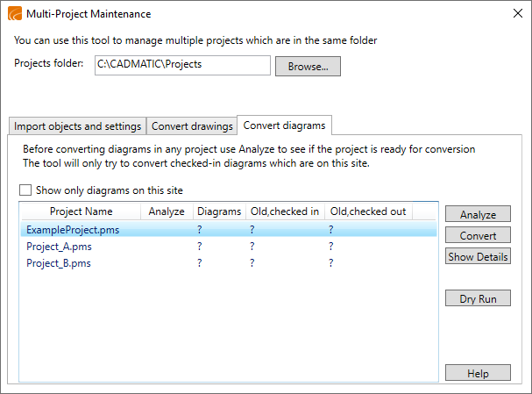Click the Projects folder path field

coord(182,66)
